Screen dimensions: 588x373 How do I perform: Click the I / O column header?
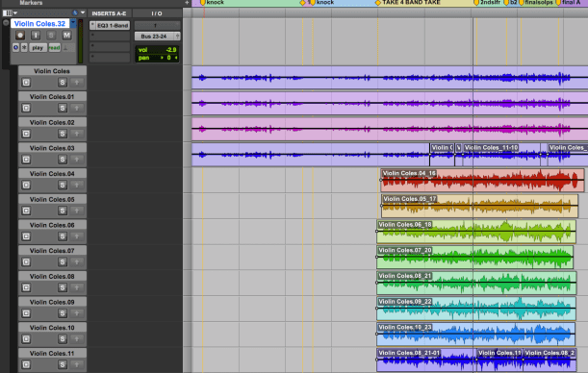tap(157, 13)
